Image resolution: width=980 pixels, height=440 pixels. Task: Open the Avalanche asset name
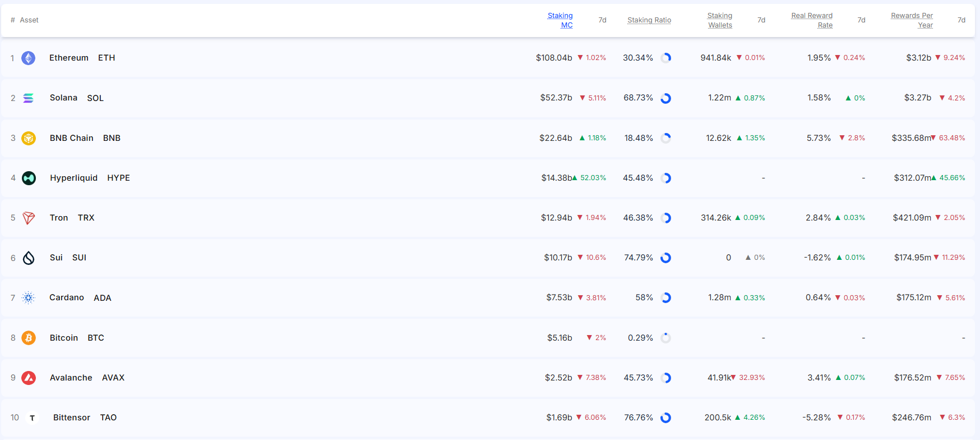71,378
